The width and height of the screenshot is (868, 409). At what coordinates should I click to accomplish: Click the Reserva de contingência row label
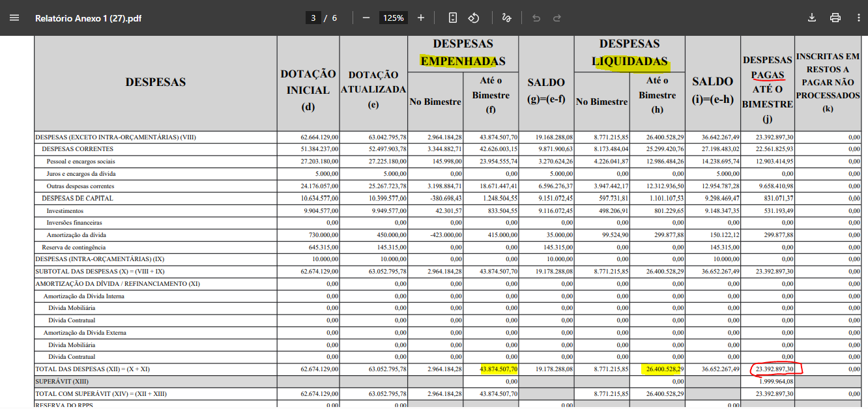pyautogui.click(x=74, y=247)
